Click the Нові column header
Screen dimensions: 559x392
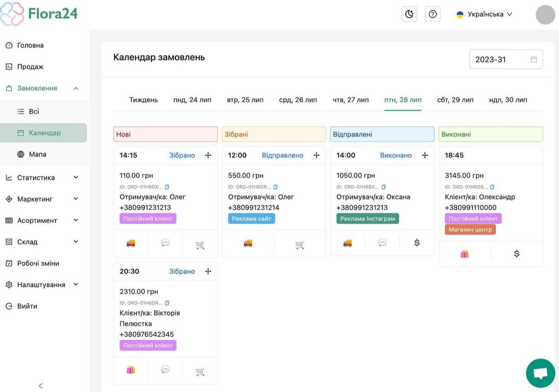coord(166,134)
